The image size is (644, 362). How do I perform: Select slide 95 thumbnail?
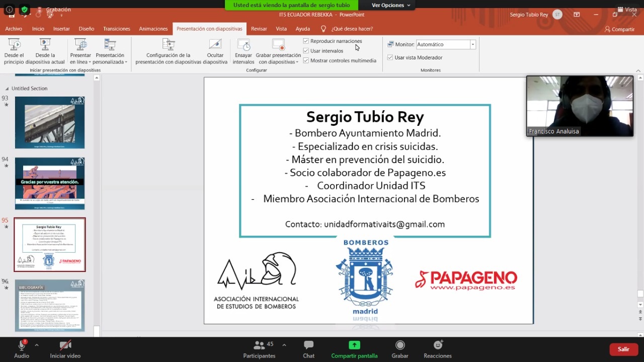pyautogui.click(x=50, y=244)
